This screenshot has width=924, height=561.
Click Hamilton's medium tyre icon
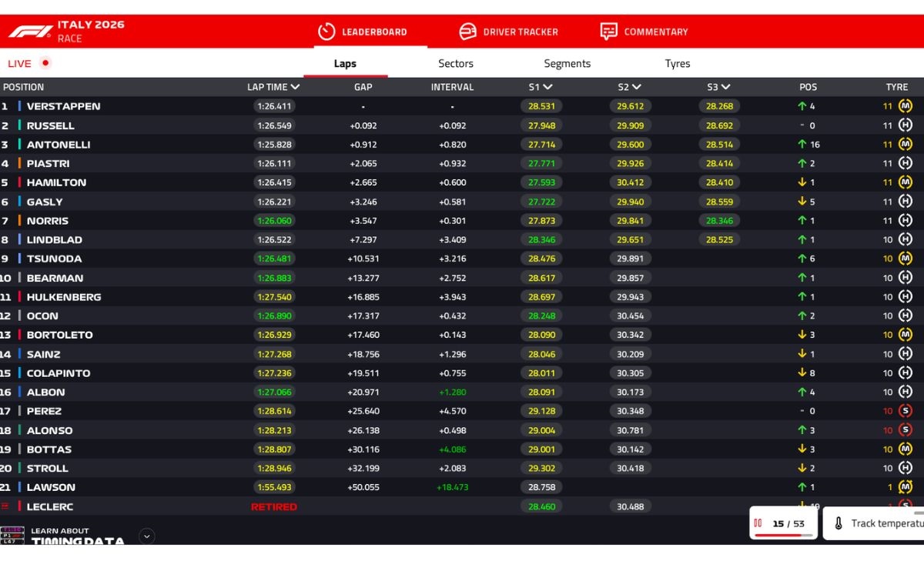(x=906, y=182)
